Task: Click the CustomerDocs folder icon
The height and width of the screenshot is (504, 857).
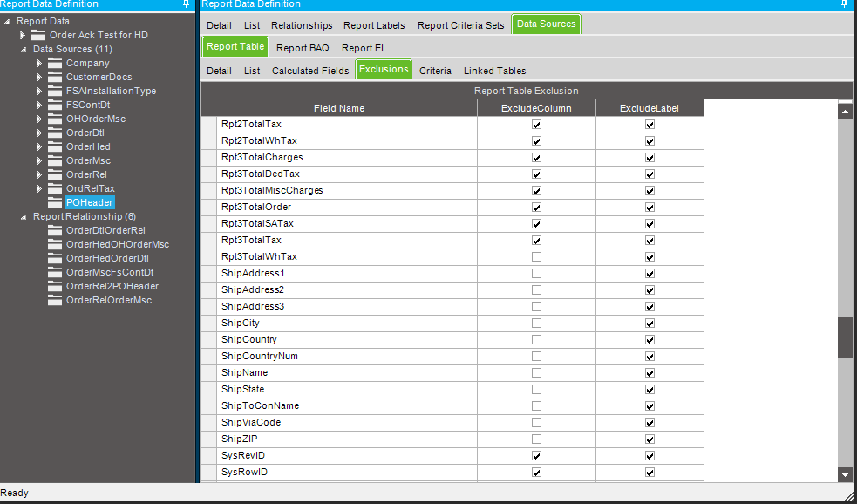Action: pos(55,77)
